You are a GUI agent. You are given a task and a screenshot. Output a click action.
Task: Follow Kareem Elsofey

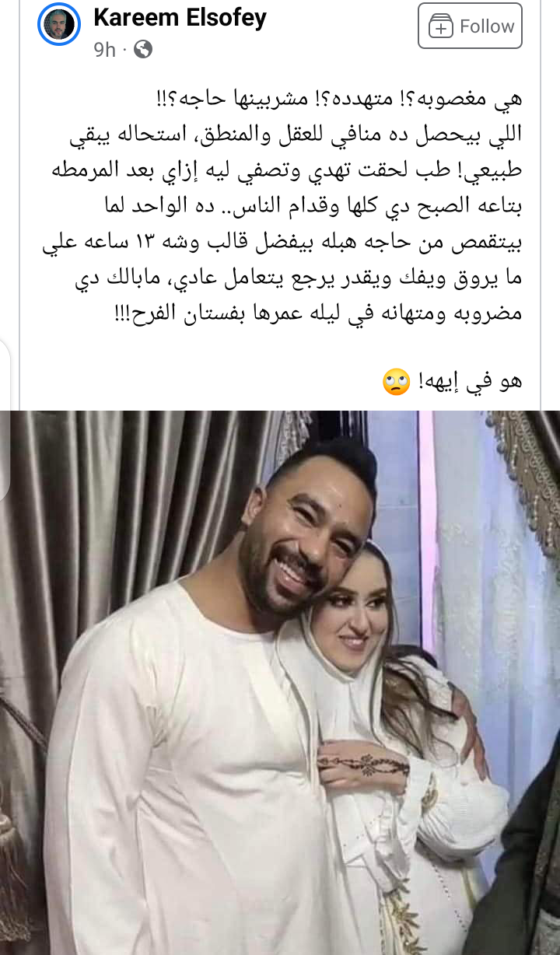click(470, 26)
